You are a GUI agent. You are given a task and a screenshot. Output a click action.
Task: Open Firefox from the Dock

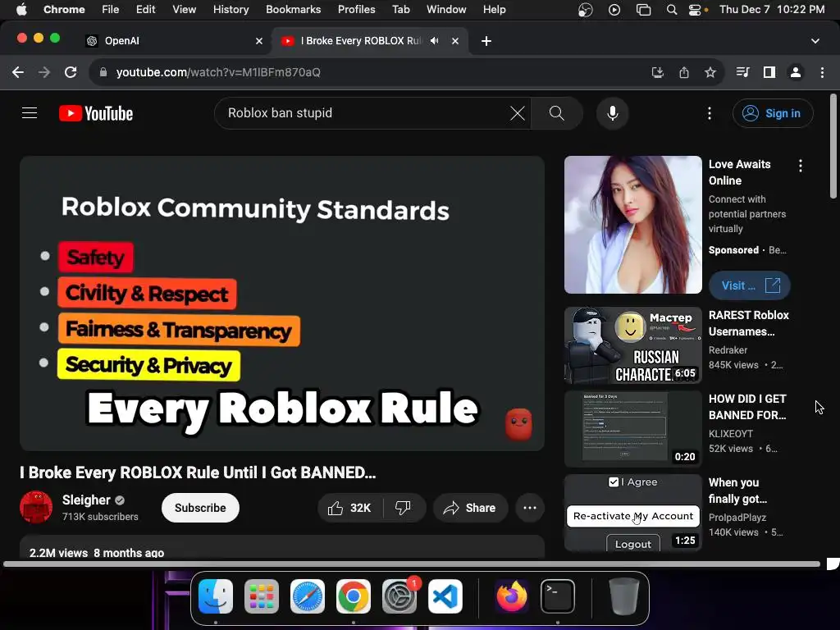(x=512, y=596)
